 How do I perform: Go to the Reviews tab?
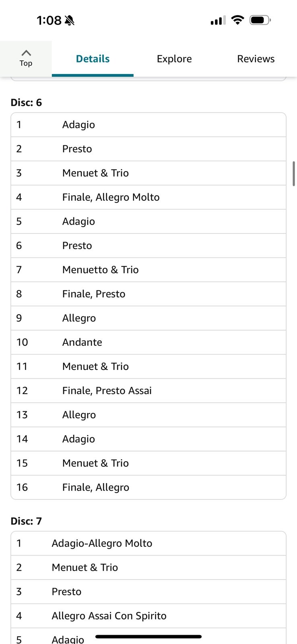coord(256,59)
